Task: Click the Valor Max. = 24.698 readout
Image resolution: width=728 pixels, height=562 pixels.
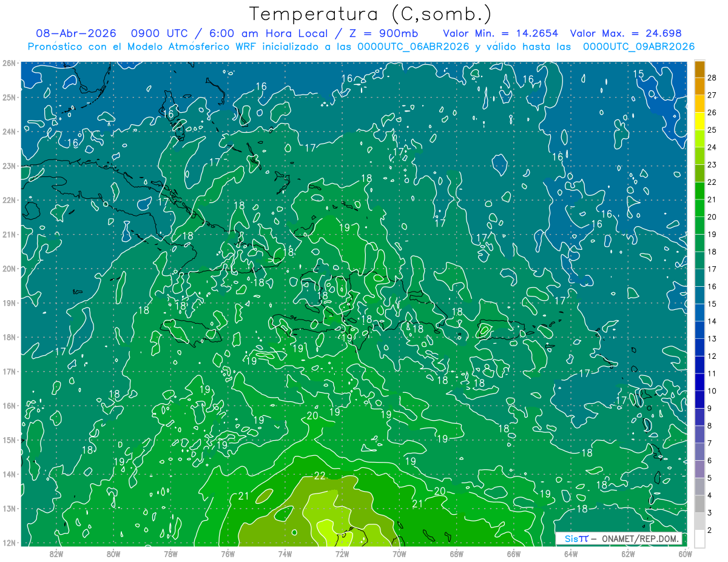Action: [x=626, y=34]
